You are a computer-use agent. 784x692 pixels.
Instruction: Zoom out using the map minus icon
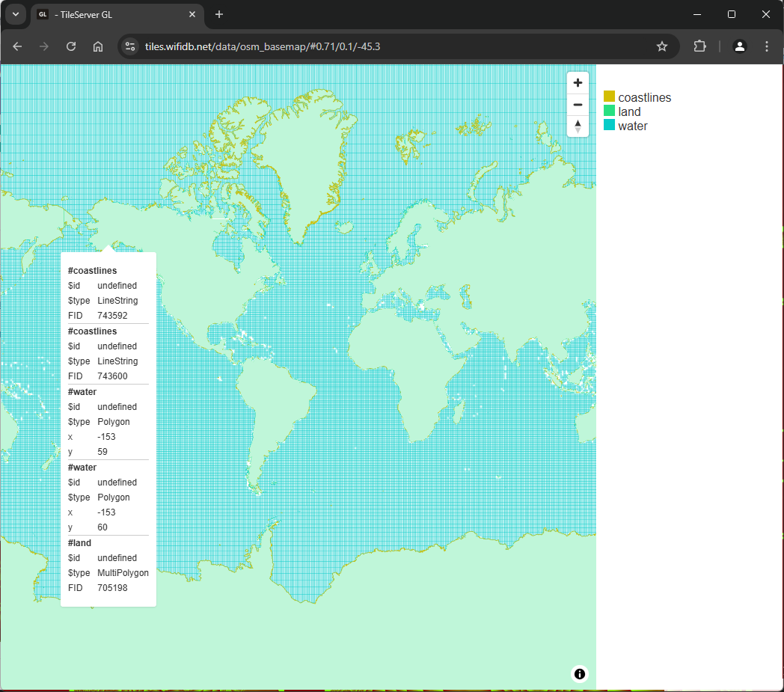click(x=577, y=104)
